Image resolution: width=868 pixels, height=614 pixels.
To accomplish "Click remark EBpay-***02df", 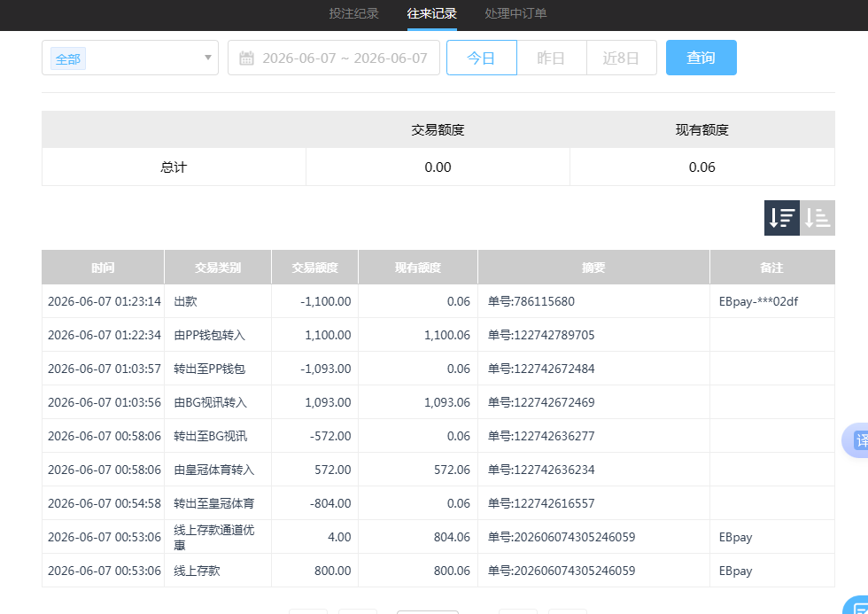I will coord(758,301).
